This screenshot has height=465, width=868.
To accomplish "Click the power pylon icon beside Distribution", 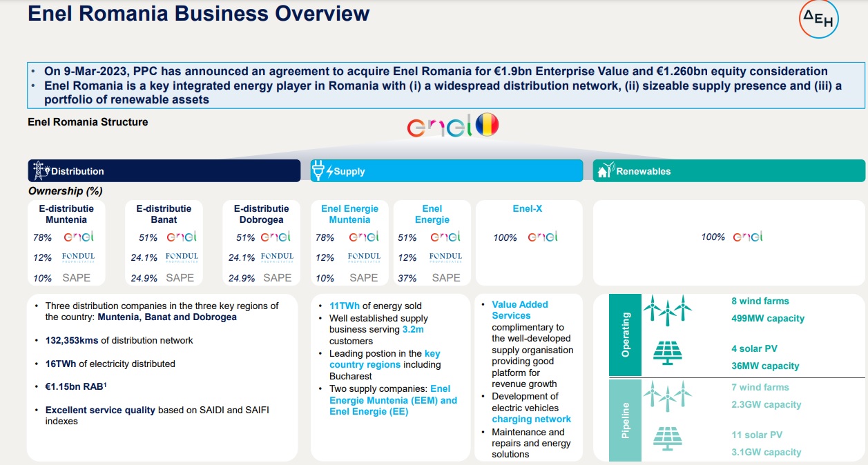I will pos(41,170).
